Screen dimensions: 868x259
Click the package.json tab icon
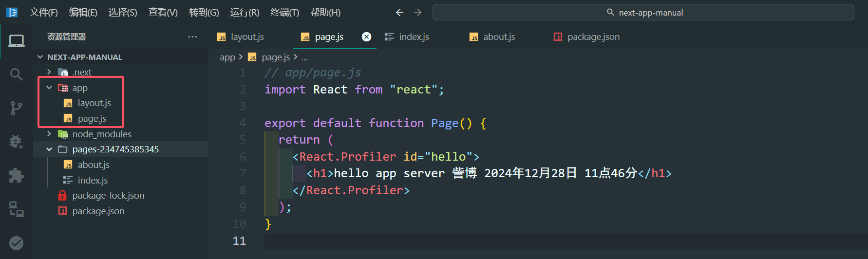point(558,37)
